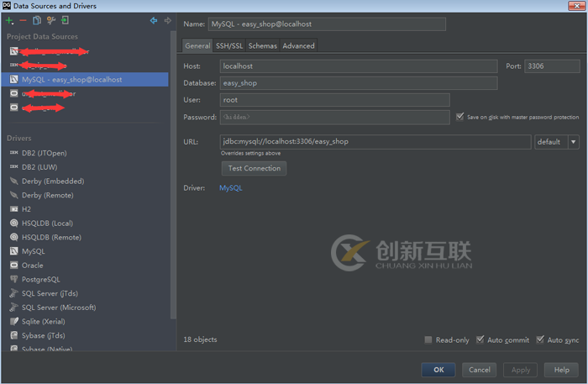
Task: Select the H2 driver text
Action: click(26, 209)
